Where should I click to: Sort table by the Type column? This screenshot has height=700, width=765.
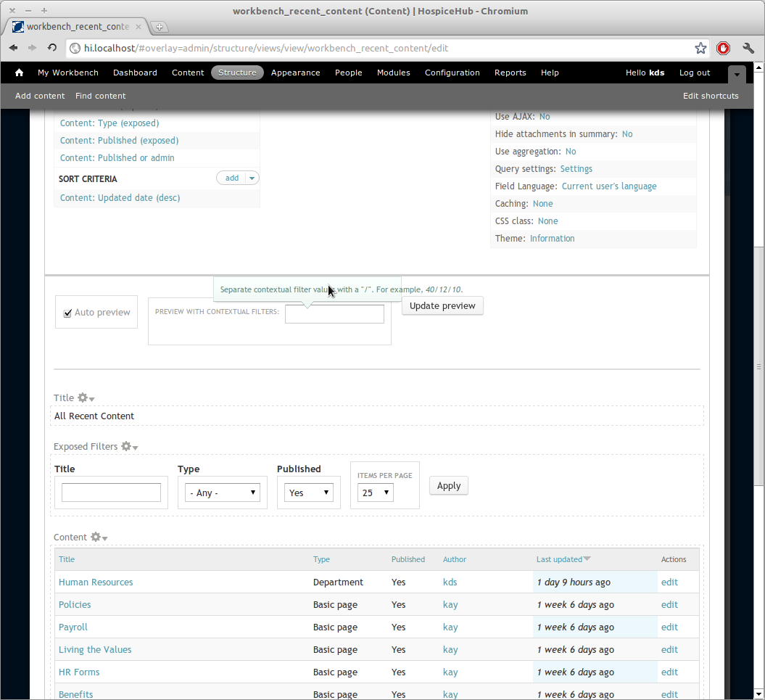[321, 559]
